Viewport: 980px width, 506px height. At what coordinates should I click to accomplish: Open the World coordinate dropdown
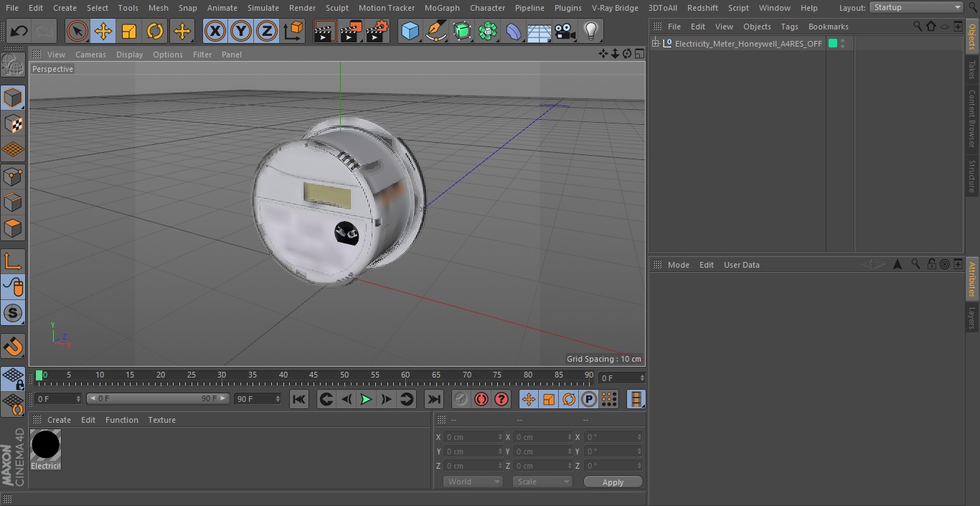tap(472, 482)
